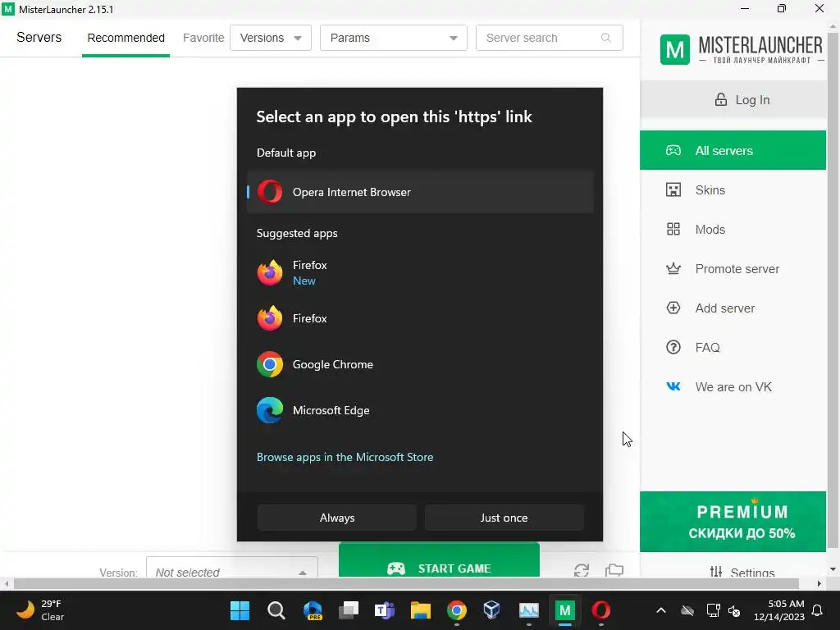Click the plus circle icon beside Add server

[x=673, y=308]
